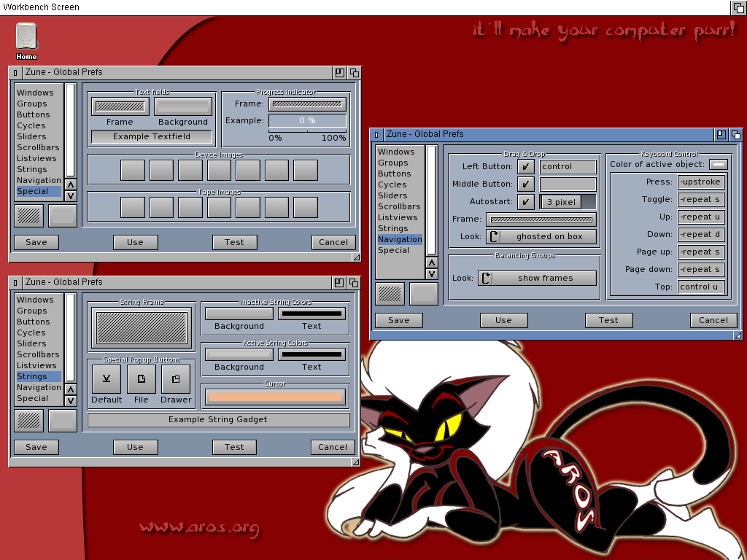Select Drawer popup button image in Strings window
747x560 pixels.
click(x=176, y=379)
